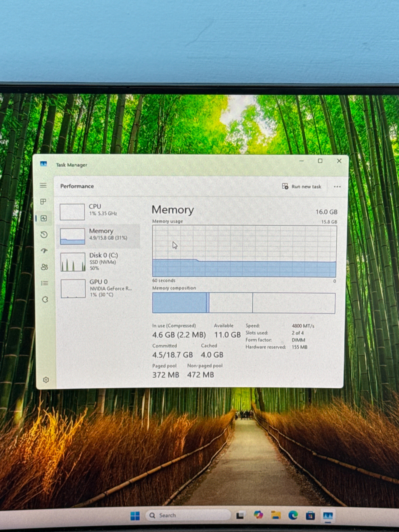Open Microsoft Store from the taskbar
The width and height of the screenshot is (399, 532).
tap(310, 516)
